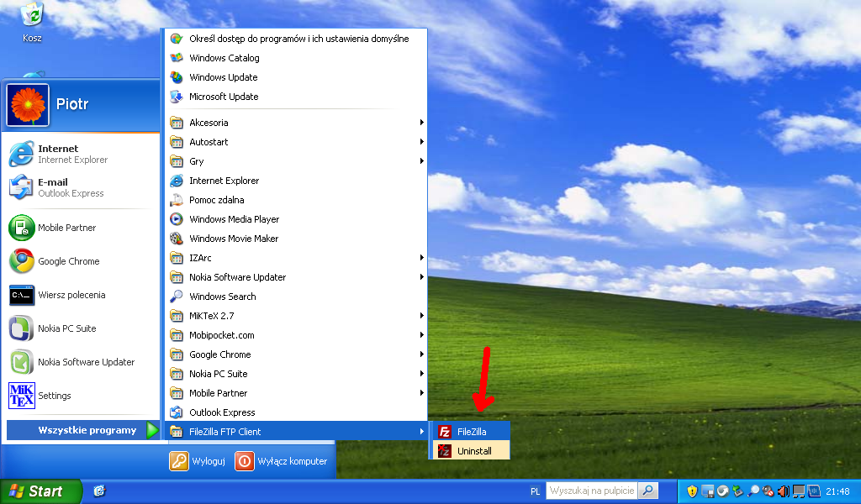Click Wszystkie programy all programs button
The width and height of the screenshot is (861, 504).
pyautogui.click(x=83, y=431)
